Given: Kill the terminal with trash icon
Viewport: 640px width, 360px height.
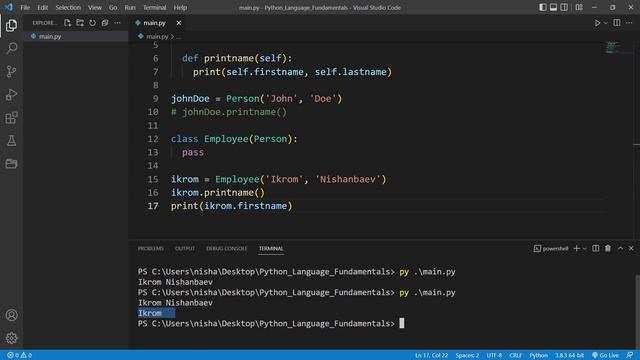Looking at the screenshot, I should point(608,249).
